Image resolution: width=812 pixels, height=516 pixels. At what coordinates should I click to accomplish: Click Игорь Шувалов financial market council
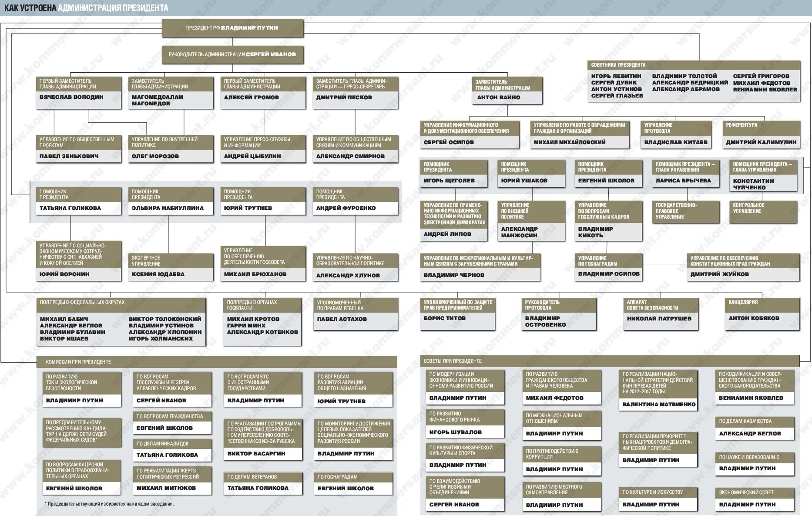[465, 424]
